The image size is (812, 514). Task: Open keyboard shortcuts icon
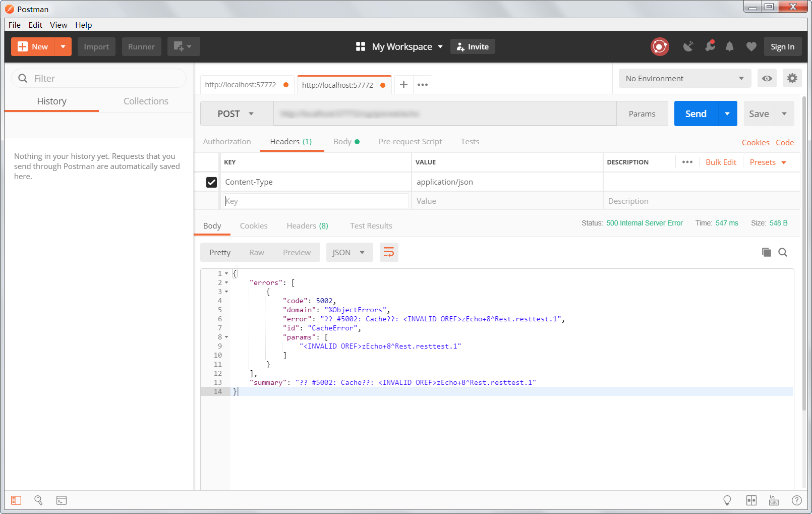[774, 500]
